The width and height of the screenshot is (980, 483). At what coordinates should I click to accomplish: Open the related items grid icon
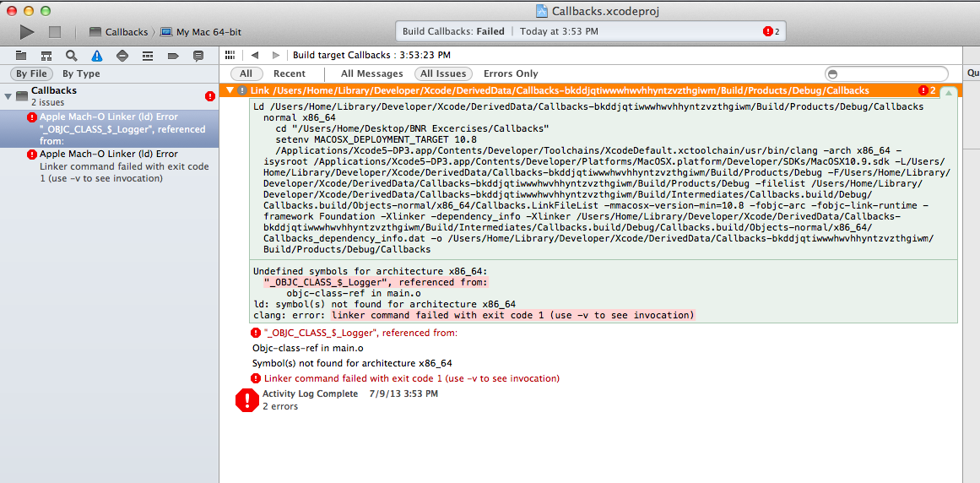pos(230,55)
